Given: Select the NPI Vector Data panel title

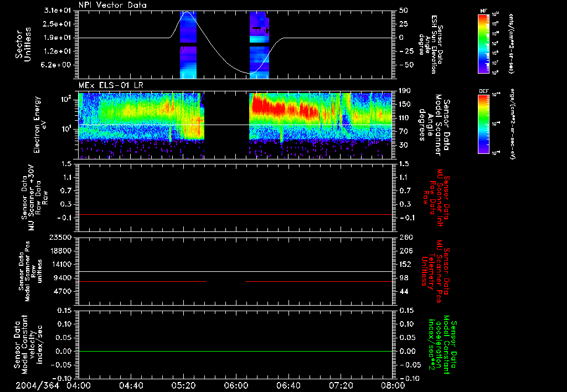Looking at the screenshot, I should pos(112,5).
